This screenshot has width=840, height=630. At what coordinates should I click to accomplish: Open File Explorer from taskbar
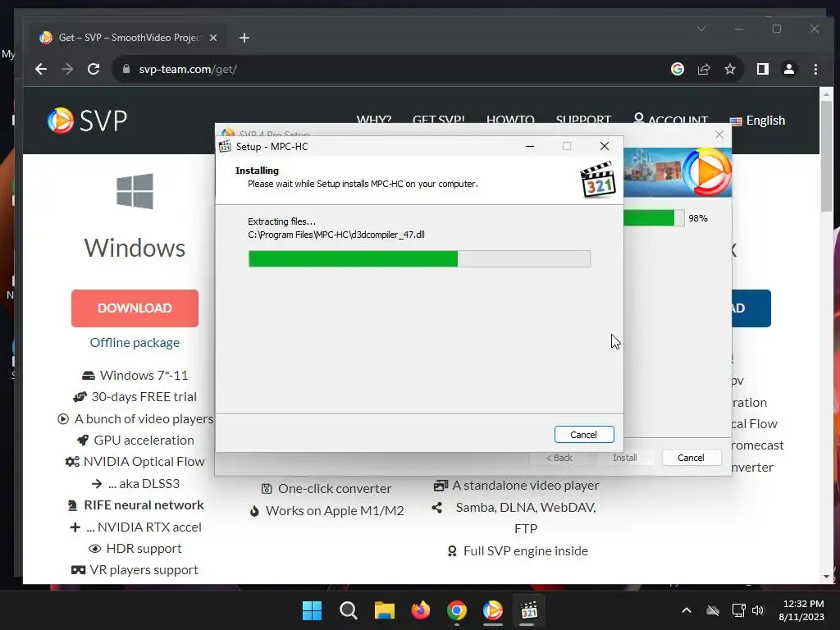(x=384, y=610)
